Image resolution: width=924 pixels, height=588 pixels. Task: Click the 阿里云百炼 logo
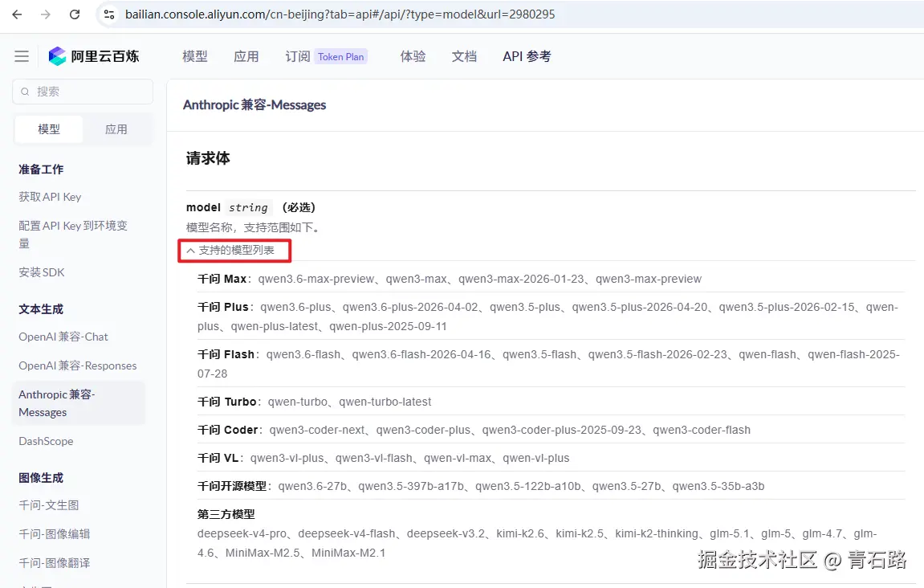94,56
